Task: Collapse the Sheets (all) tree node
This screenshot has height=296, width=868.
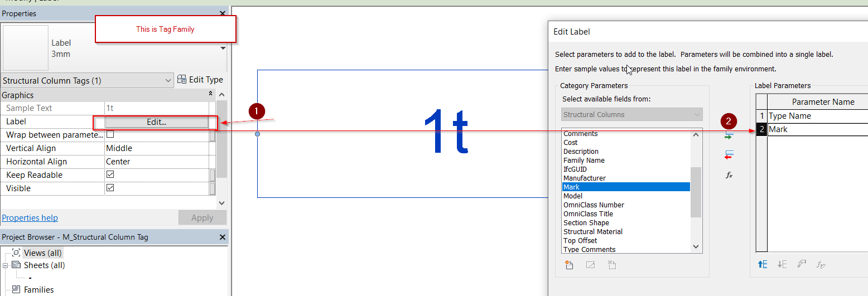Action: pyautogui.click(x=6, y=265)
